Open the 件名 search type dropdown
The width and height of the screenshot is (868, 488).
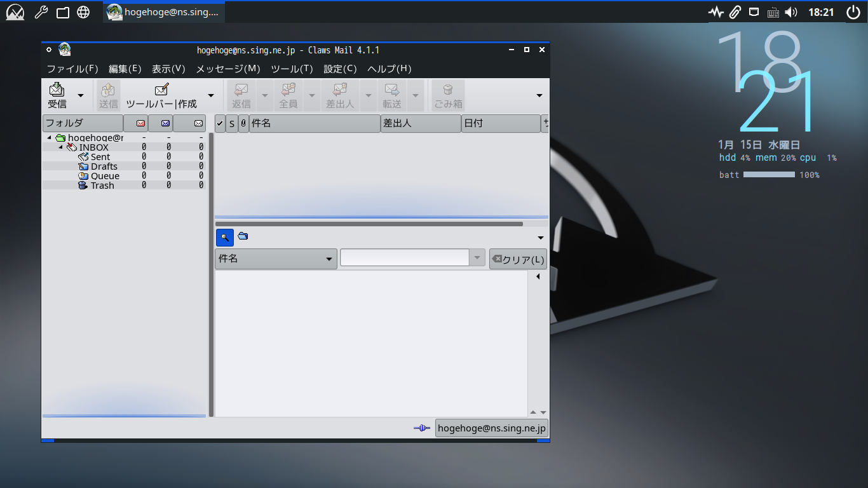tap(276, 259)
